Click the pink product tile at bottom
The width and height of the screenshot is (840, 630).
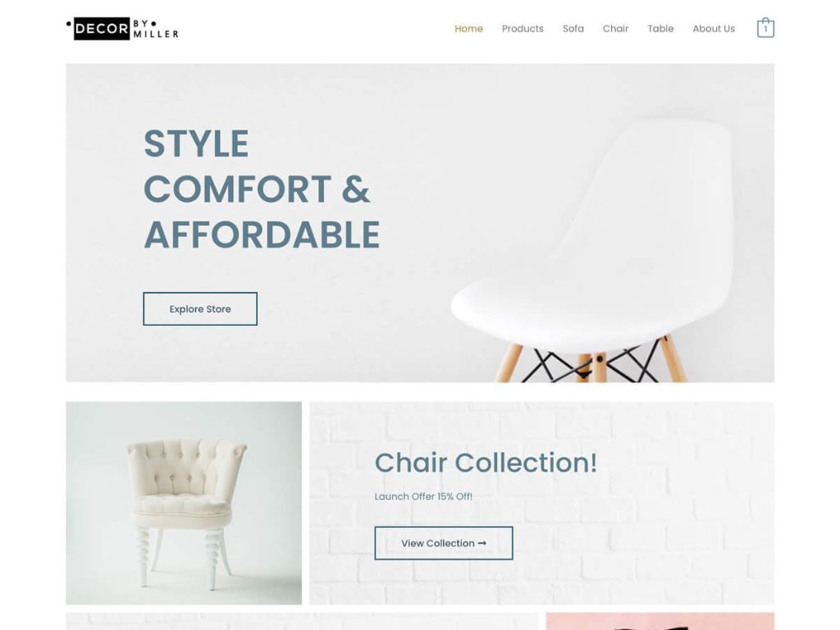(660, 622)
